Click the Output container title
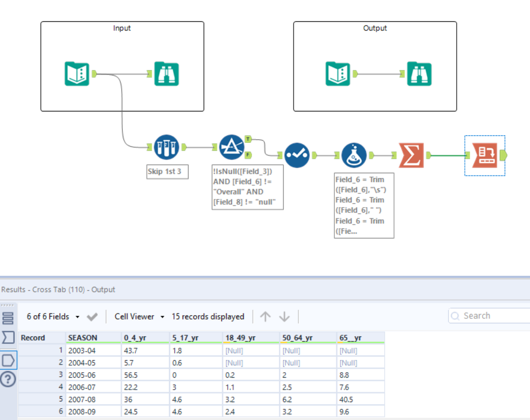This screenshot has width=530, height=420. coord(375,28)
